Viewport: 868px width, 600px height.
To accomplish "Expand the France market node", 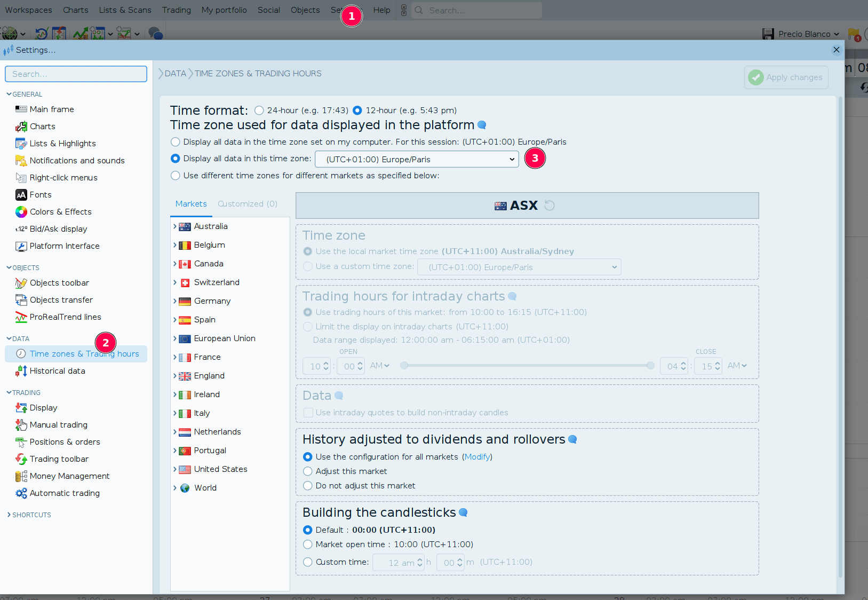I will click(175, 357).
